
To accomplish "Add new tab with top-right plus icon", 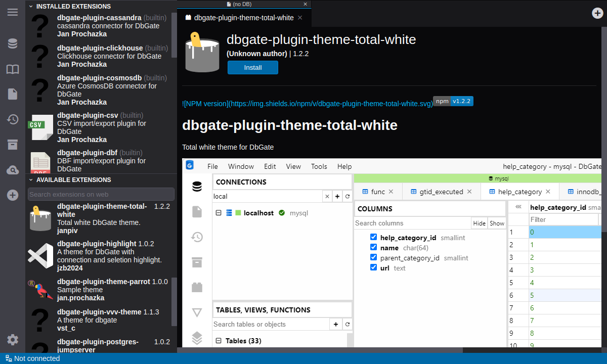I will pyautogui.click(x=597, y=13).
